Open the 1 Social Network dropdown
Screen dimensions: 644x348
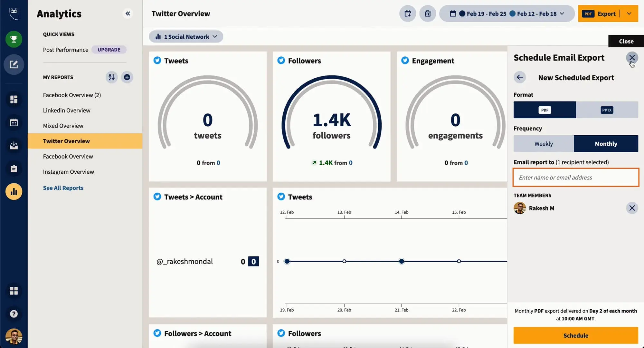click(186, 36)
